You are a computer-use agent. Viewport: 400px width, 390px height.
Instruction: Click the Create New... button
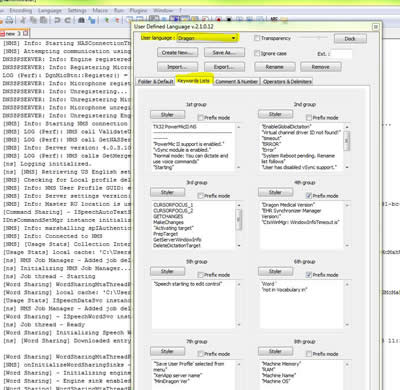click(178, 53)
